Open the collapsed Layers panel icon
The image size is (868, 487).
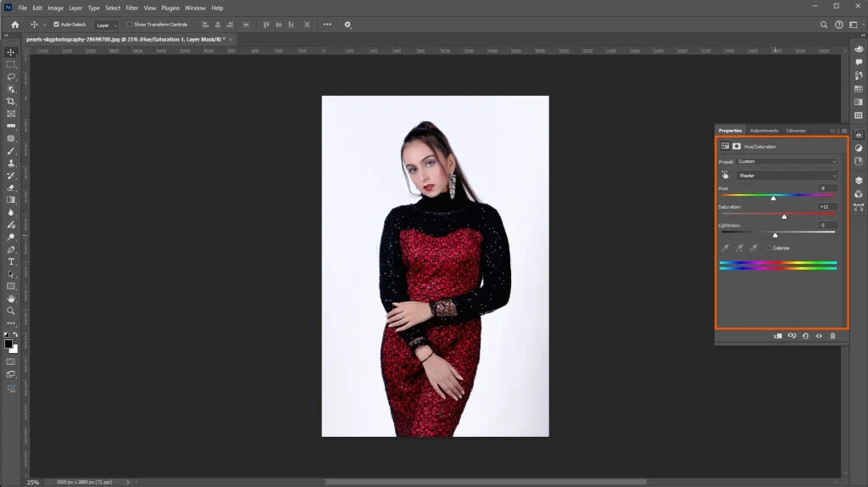coord(859,181)
